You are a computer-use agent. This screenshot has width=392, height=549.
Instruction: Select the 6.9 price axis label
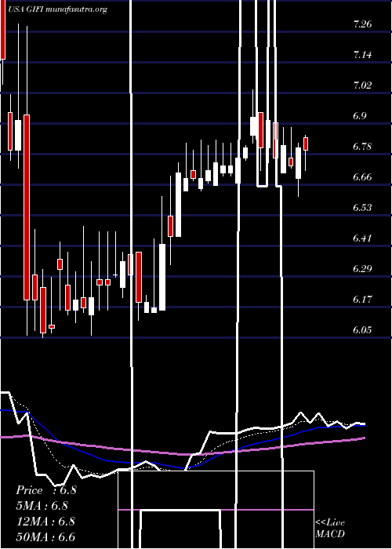(x=360, y=116)
